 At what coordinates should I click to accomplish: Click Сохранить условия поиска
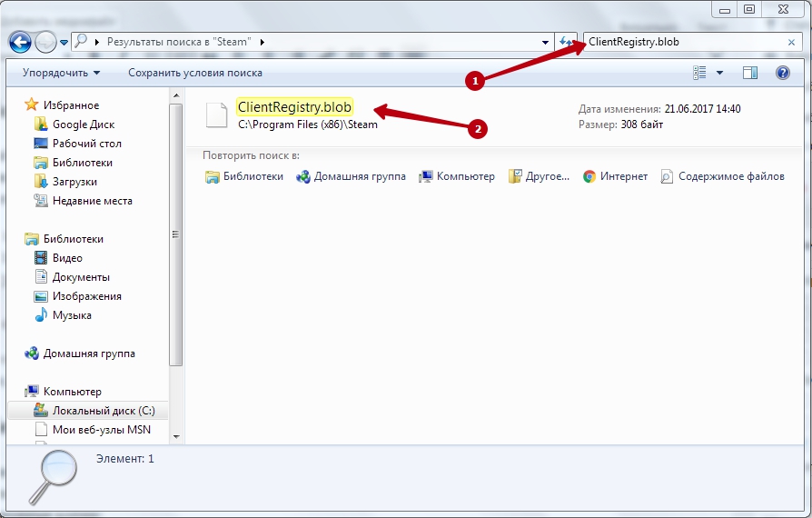click(x=195, y=73)
